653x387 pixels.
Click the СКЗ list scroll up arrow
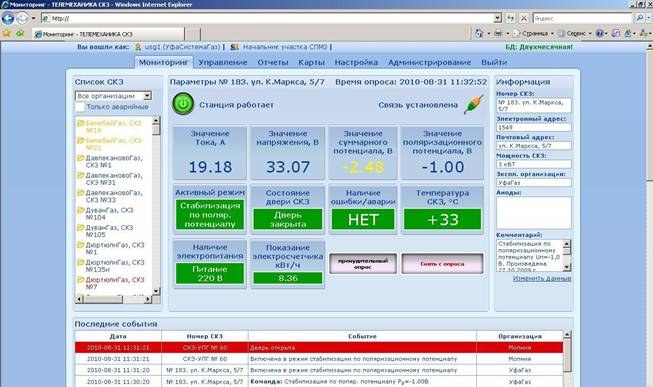point(156,121)
